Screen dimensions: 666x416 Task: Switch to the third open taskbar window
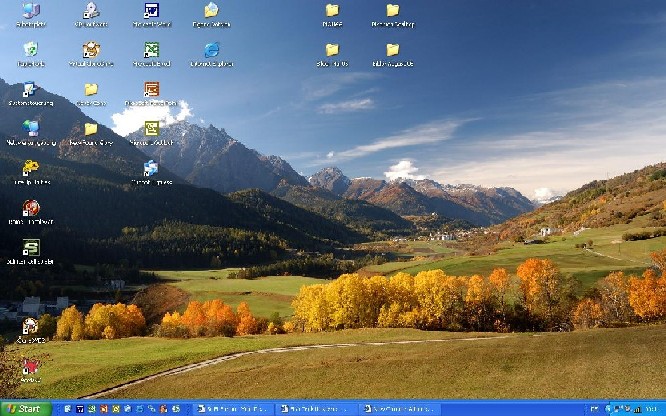click(398, 409)
